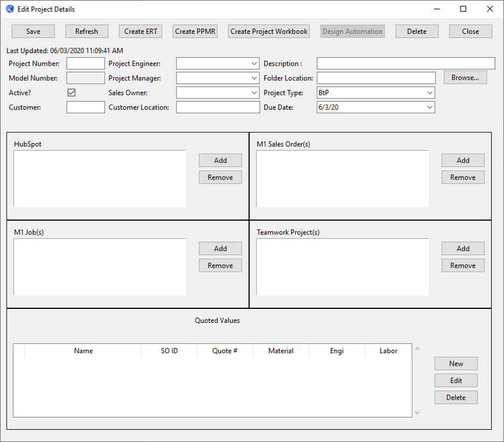Click the Project Number input field
Screen dimensions: 504x442
85,63
